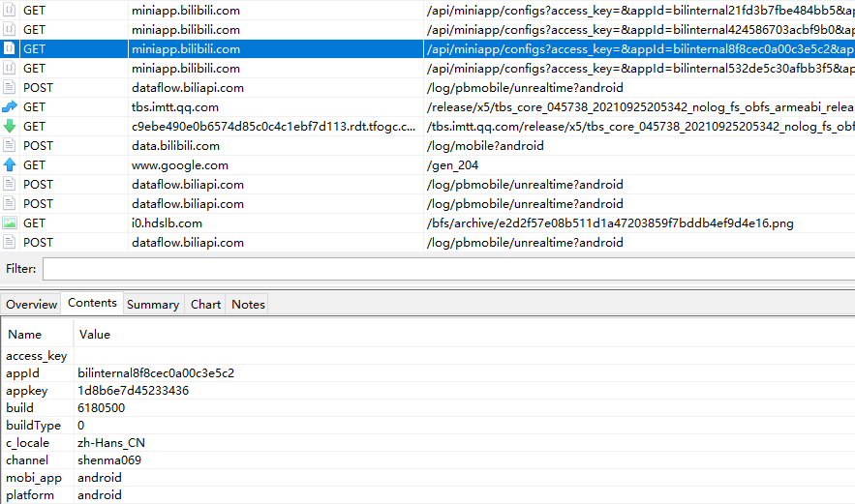Click the Value column header

(x=95, y=335)
